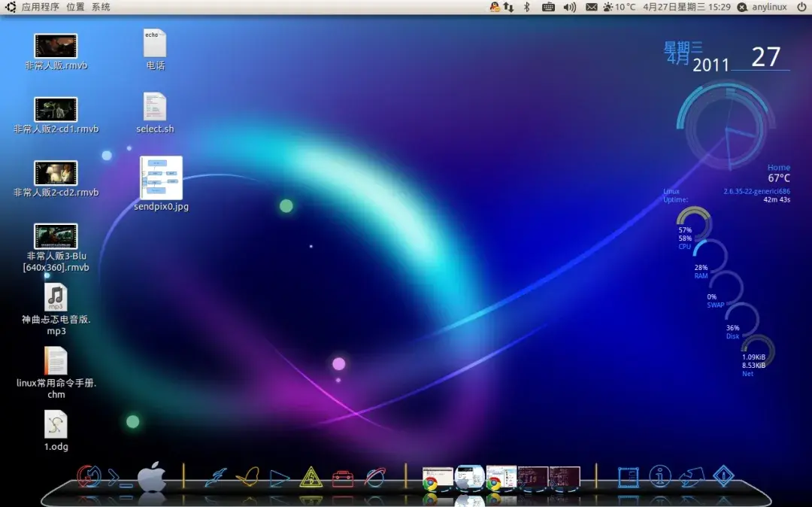
Task: Open the 应用程序 menu
Action: (40, 7)
